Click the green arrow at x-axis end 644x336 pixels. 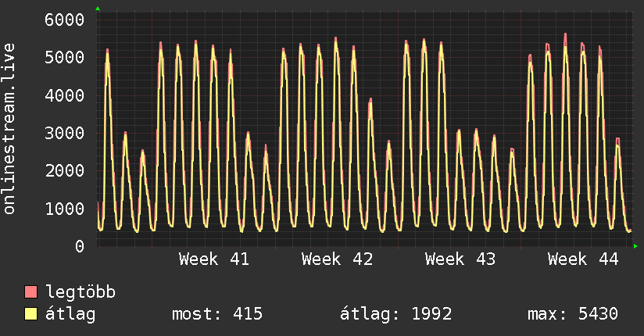pos(635,246)
